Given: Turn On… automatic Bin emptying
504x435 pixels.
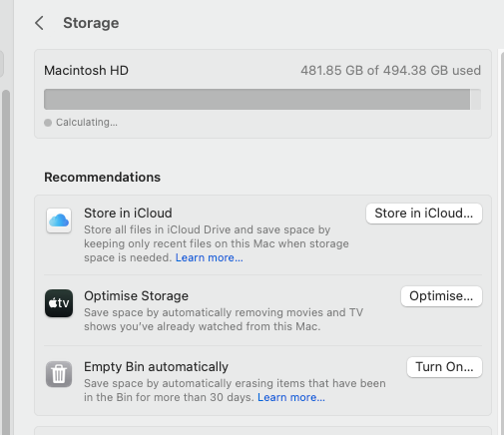Looking at the screenshot, I should (444, 367).
